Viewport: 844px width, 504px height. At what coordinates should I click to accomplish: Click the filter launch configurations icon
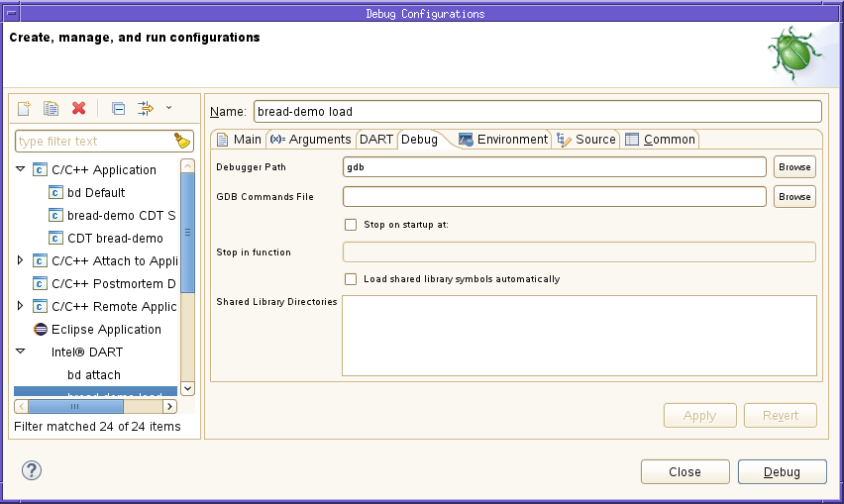[146, 108]
